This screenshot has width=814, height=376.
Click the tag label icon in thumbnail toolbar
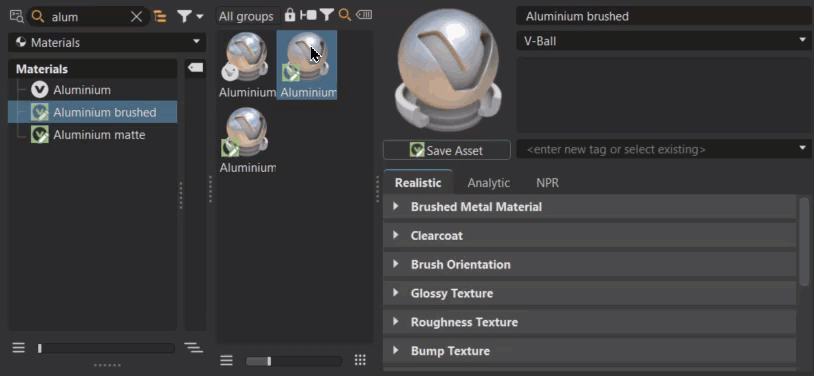[364, 16]
